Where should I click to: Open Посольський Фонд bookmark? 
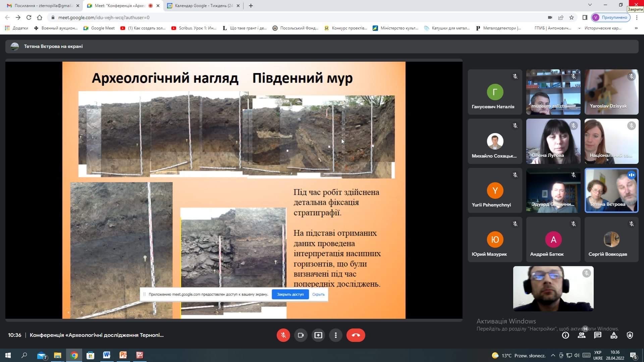tap(296, 28)
